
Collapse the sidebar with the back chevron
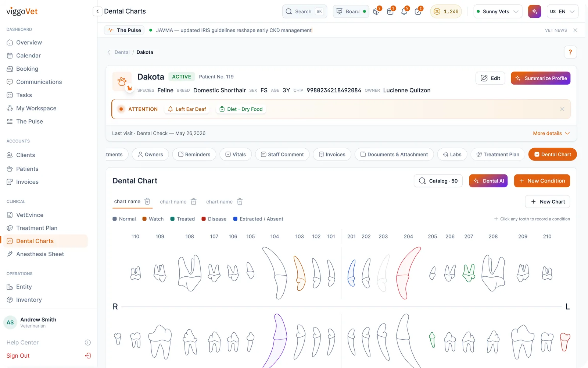click(x=97, y=11)
